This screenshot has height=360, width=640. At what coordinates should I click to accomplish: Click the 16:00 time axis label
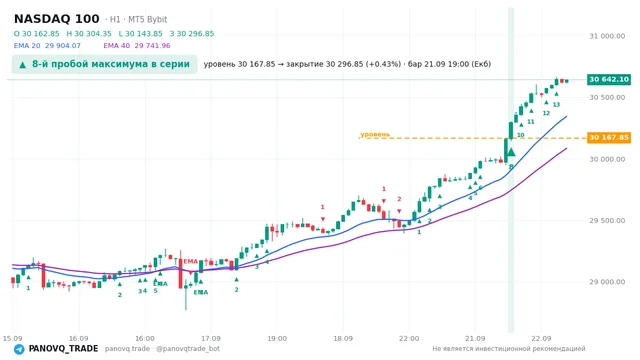(x=144, y=338)
